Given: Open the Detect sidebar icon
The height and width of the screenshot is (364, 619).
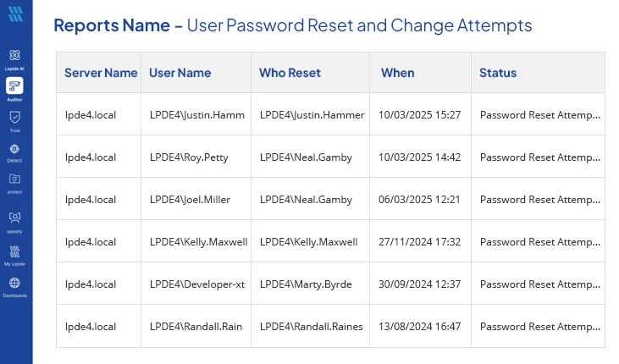Looking at the screenshot, I should tap(14, 149).
